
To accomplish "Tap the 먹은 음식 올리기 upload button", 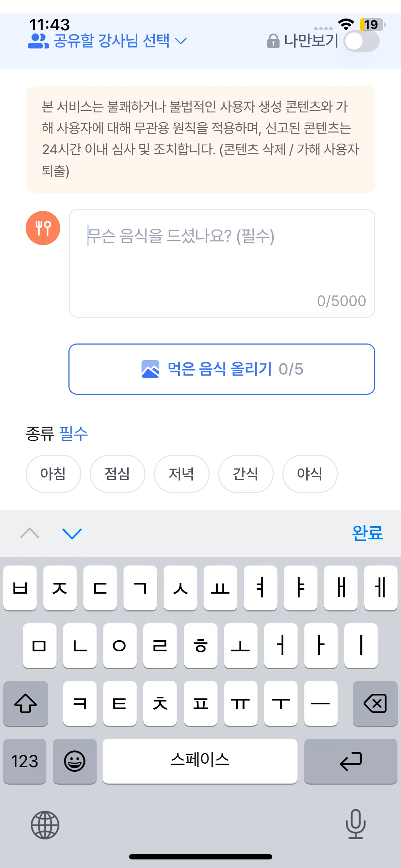I will pyautogui.click(x=222, y=369).
